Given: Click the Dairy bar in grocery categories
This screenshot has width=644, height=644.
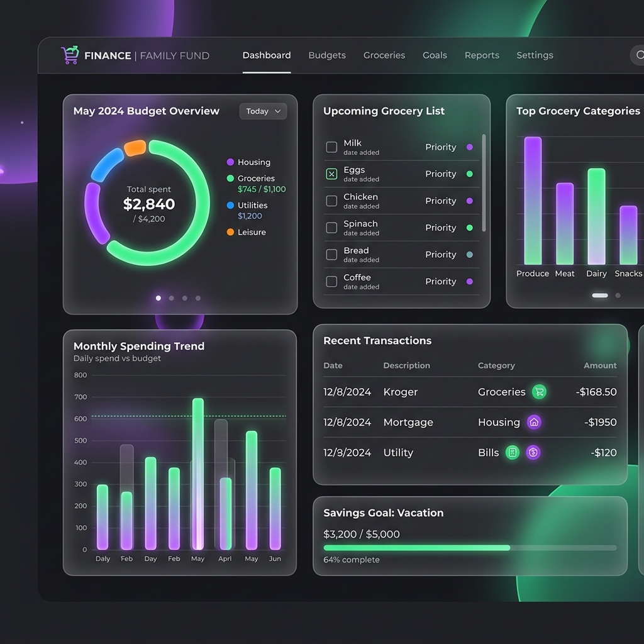Looking at the screenshot, I should tap(596, 216).
